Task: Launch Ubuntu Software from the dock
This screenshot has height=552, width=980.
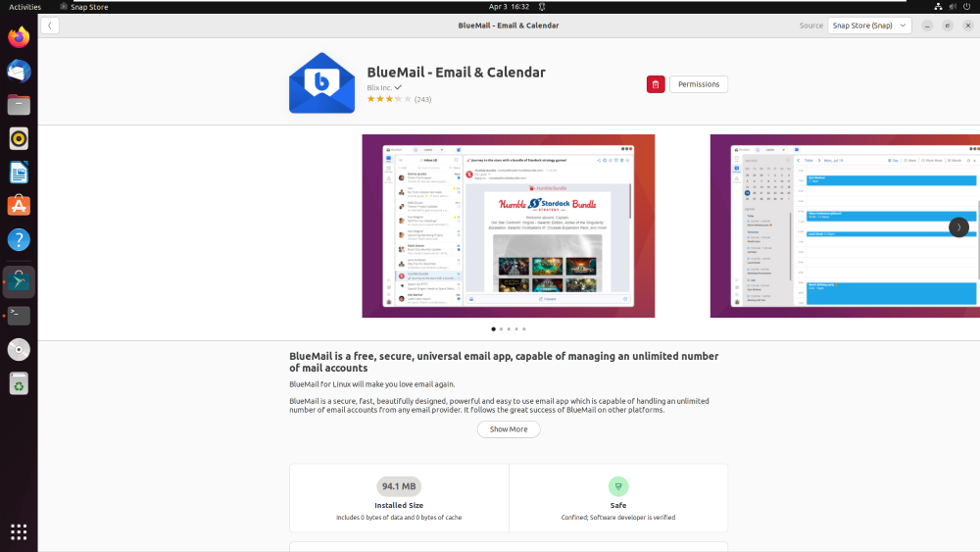Action: click(x=19, y=206)
